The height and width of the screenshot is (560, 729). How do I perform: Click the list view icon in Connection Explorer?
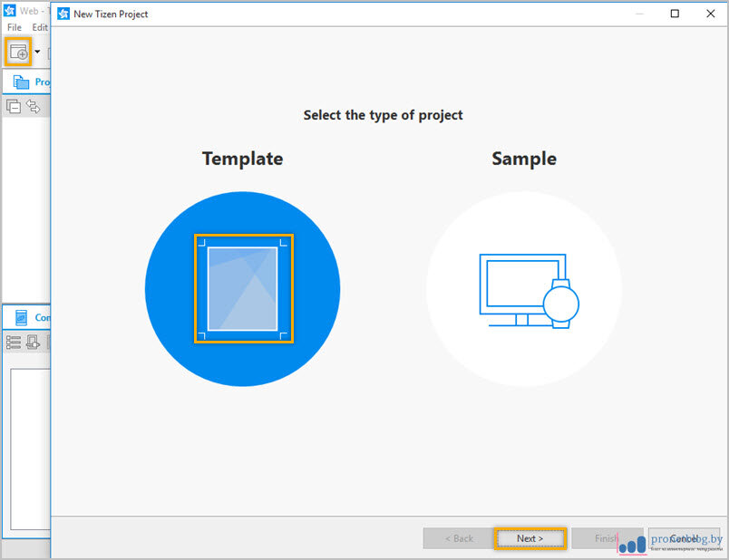[14, 343]
